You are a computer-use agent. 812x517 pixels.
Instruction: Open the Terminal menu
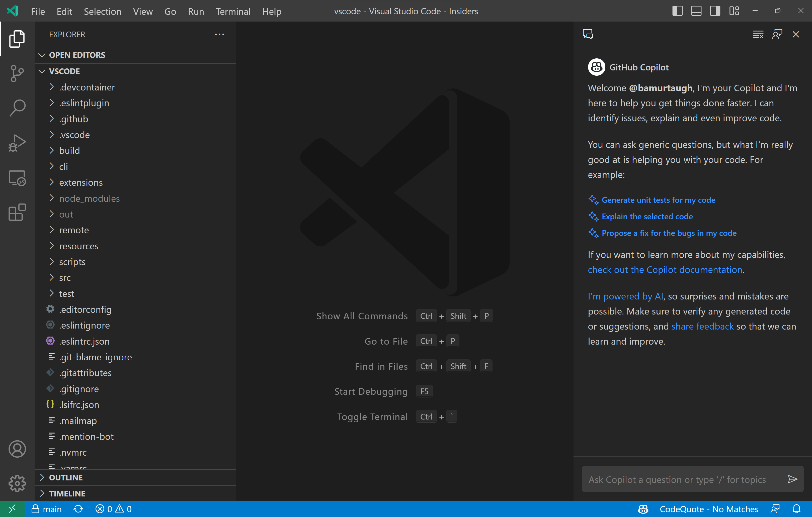(x=233, y=11)
